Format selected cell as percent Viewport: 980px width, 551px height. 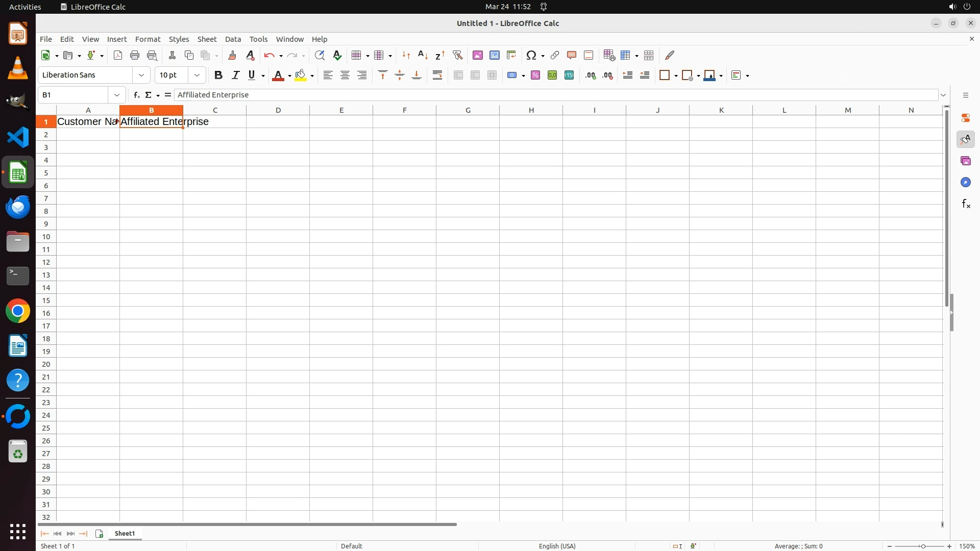pos(535,76)
